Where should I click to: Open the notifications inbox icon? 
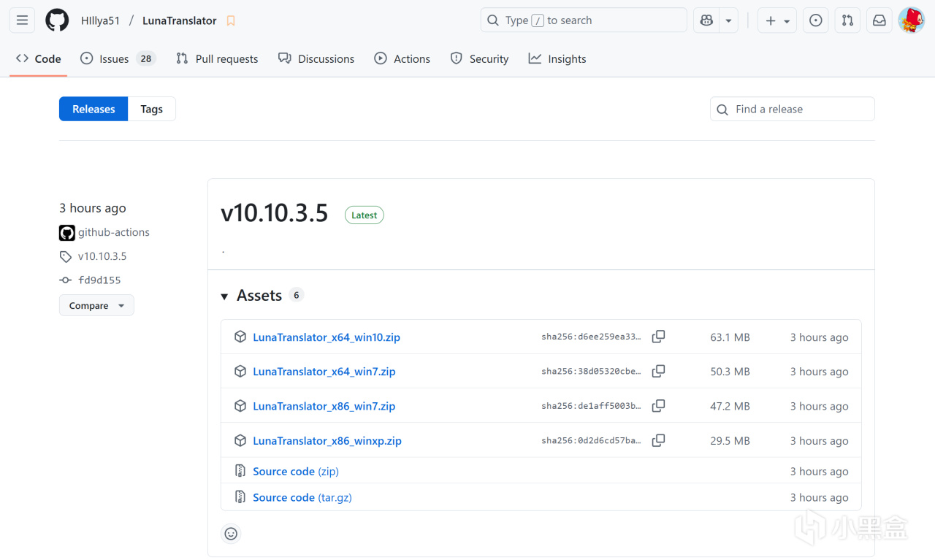pyautogui.click(x=879, y=20)
